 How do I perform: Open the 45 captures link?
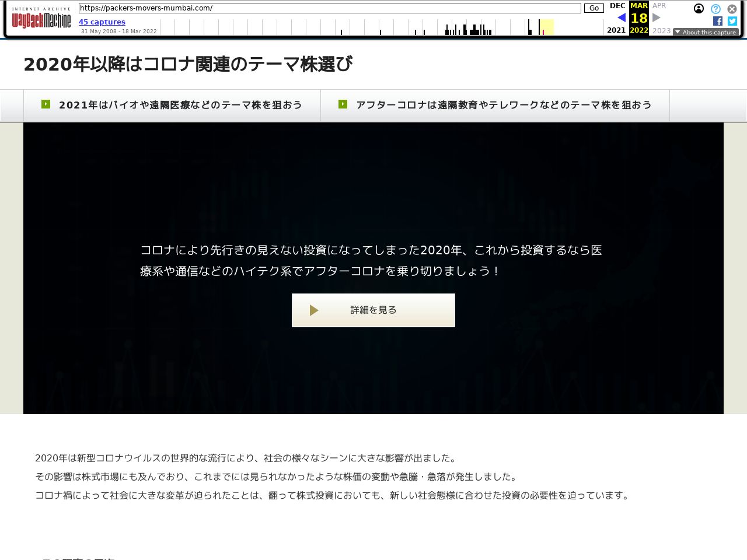coord(102,22)
